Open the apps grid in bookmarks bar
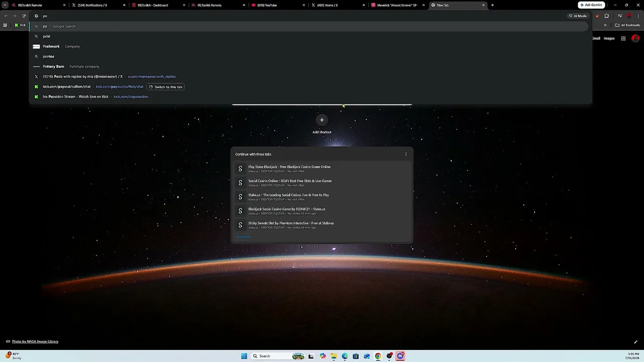644x362 pixels. [5, 25]
